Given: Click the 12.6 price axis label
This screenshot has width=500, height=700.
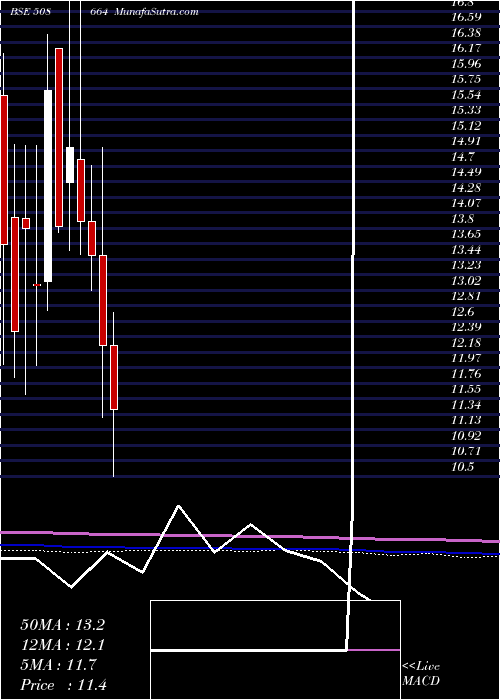Looking at the screenshot, I should pos(463,312).
